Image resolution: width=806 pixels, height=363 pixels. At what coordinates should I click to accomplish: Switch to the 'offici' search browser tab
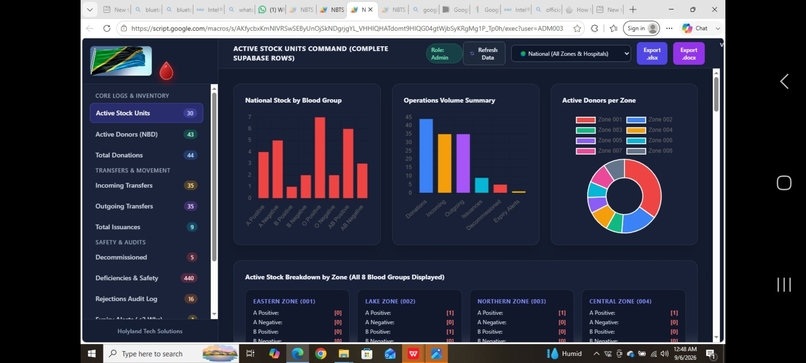click(547, 9)
